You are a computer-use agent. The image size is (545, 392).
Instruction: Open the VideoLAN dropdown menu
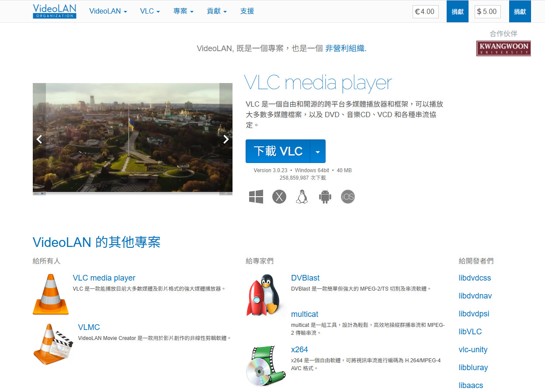point(108,11)
